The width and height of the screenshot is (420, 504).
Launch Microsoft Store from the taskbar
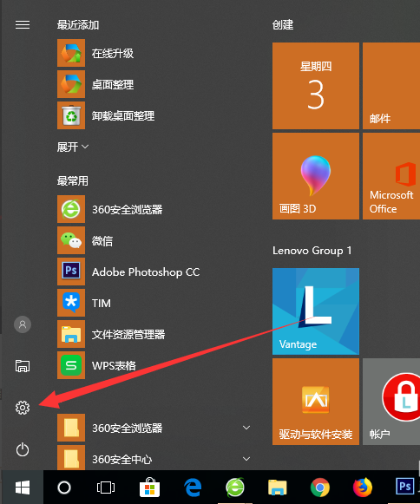point(149,488)
